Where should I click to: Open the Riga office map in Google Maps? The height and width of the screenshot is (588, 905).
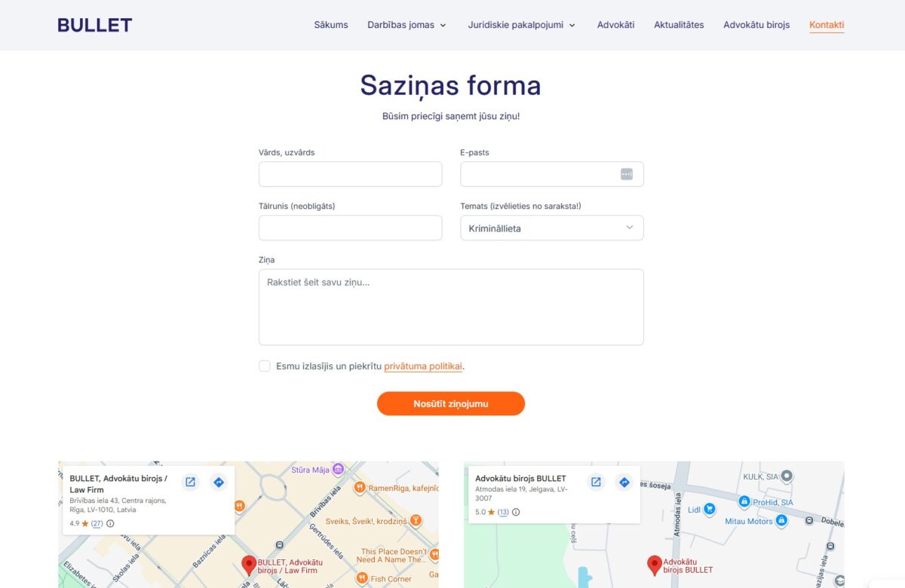[190, 482]
